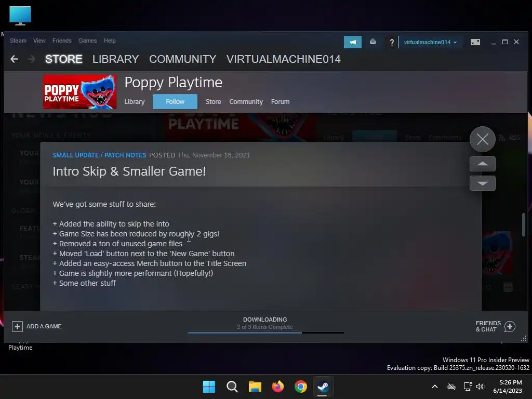Open the Poppy Playtime Library link

tap(135, 101)
